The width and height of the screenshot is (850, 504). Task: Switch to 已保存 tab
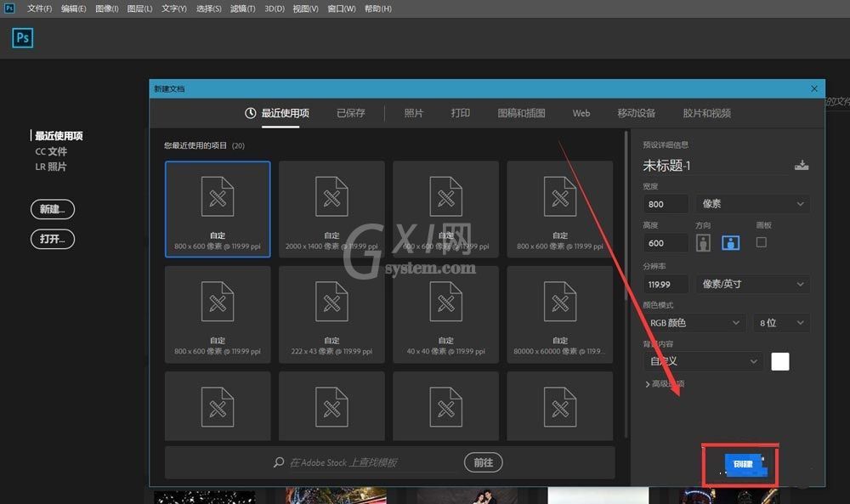(x=351, y=113)
